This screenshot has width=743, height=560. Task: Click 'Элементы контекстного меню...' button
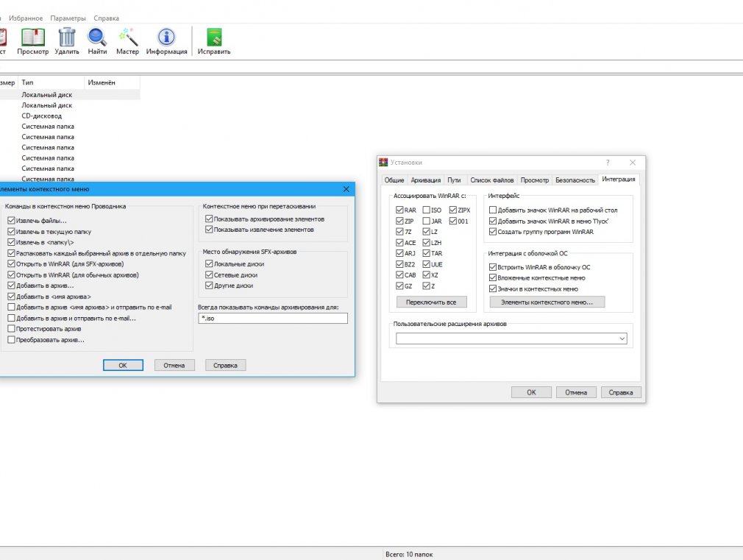(547, 302)
